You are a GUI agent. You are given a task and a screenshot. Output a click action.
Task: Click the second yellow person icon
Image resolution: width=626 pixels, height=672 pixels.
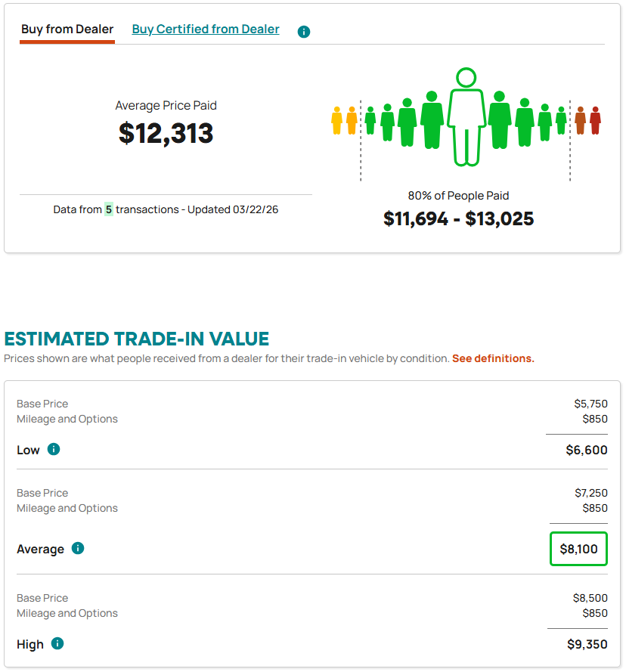(352, 120)
